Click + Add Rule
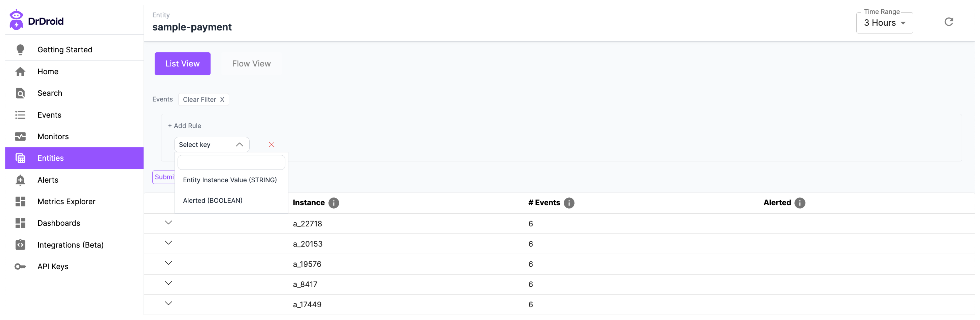The image size is (980, 320). coord(184,126)
